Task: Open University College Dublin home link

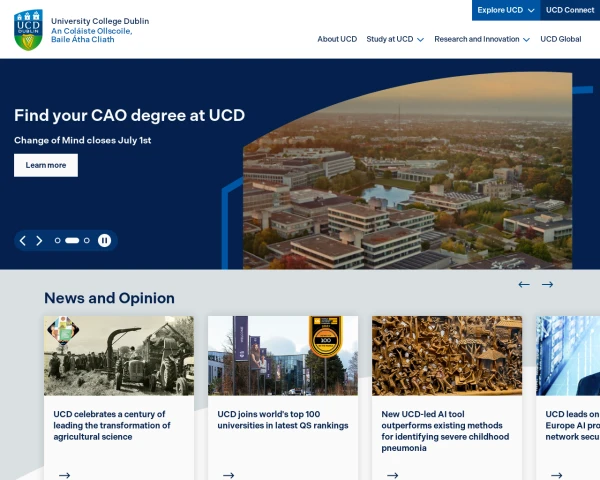Action: pyautogui.click(x=100, y=21)
